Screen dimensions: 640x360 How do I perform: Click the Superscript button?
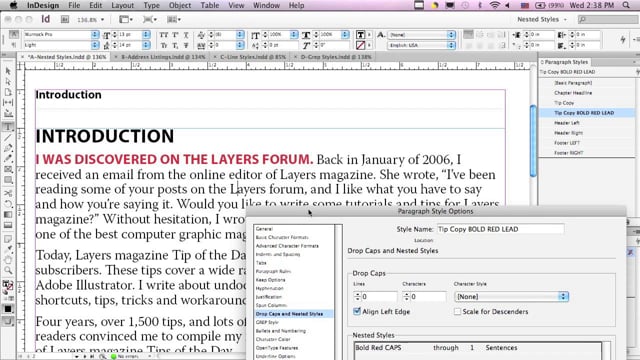(175, 35)
